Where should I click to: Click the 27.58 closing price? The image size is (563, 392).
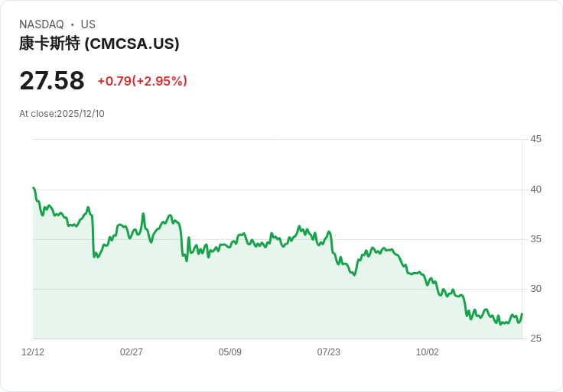51,81
